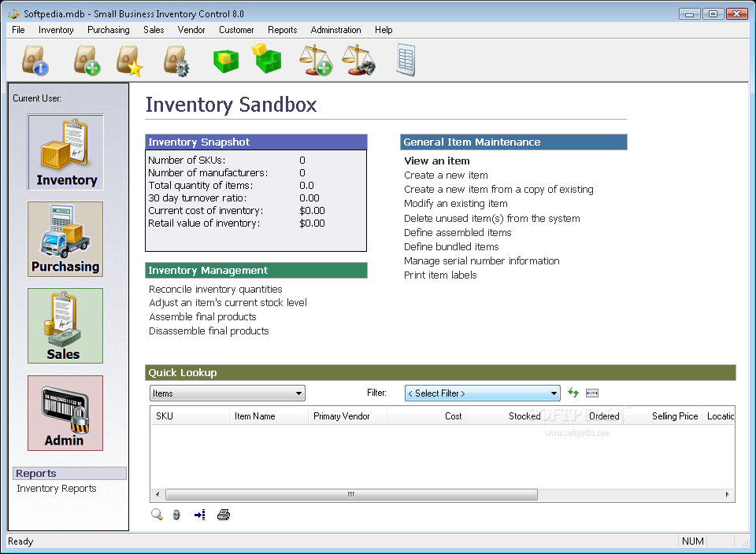Click Delete unused item(s) from the system
The height and width of the screenshot is (554, 756).
[491, 218]
